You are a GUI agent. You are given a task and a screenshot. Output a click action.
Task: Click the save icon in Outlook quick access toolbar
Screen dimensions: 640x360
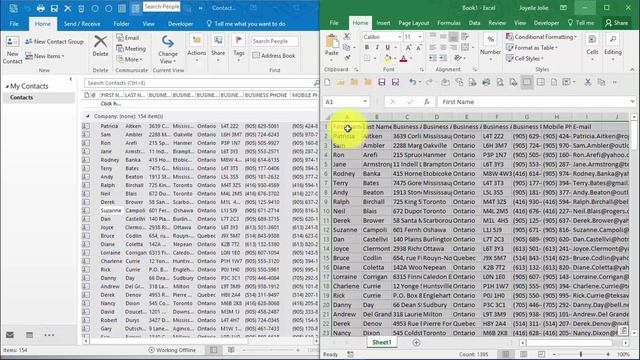(x=54, y=8)
